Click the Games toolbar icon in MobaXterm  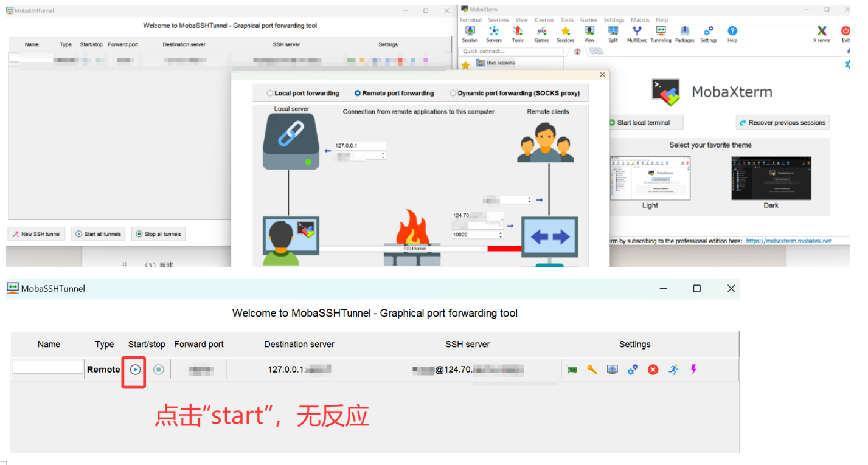541,34
